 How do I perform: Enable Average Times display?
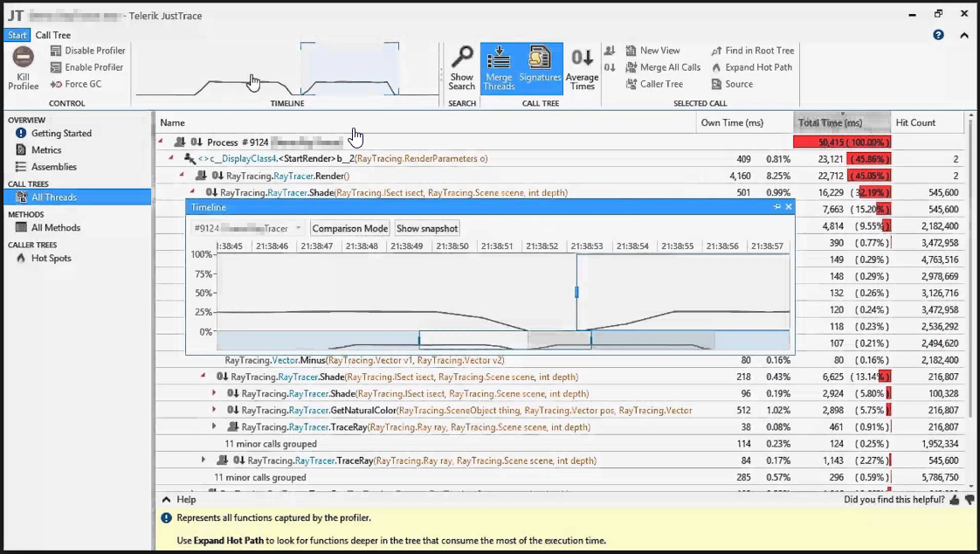point(582,66)
